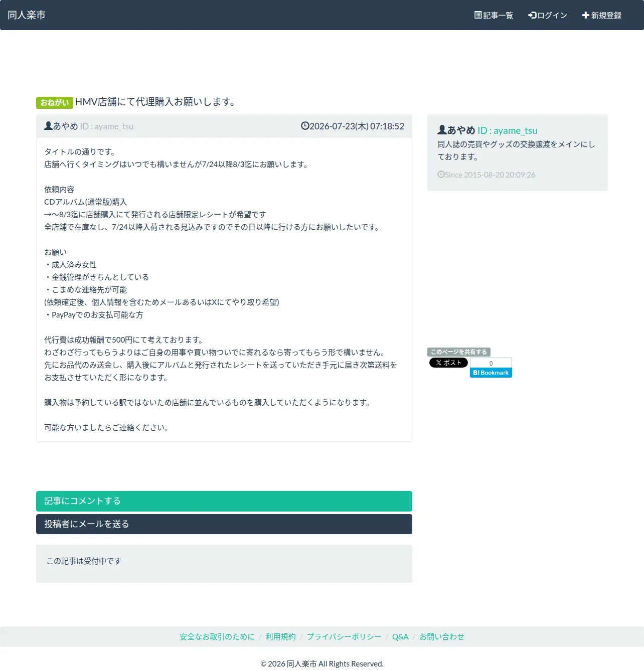Click the line ・こまめな連絡先が可能
This screenshot has width=644, height=670.
[x=86, y=290]
